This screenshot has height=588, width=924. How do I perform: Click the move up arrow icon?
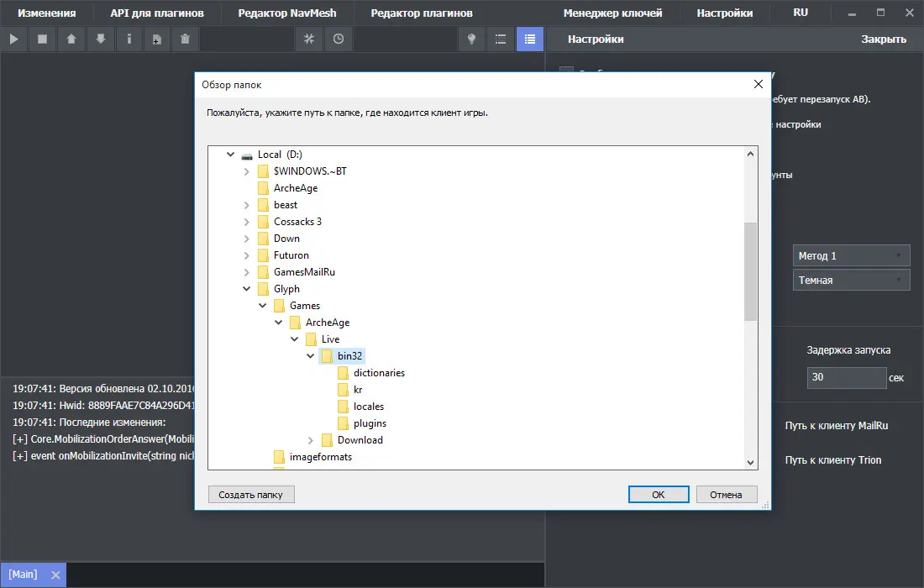71,39
